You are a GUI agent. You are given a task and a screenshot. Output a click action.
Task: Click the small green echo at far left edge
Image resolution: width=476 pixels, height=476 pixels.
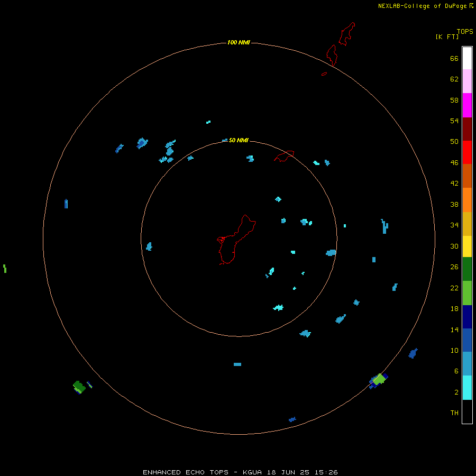pos(5,269)
